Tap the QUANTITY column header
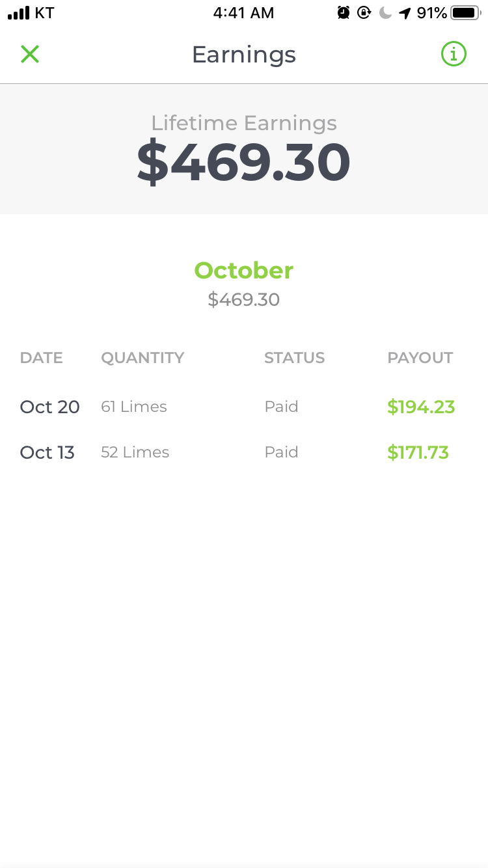This screenshot has height=868, width=488. (x=142, y=357)
